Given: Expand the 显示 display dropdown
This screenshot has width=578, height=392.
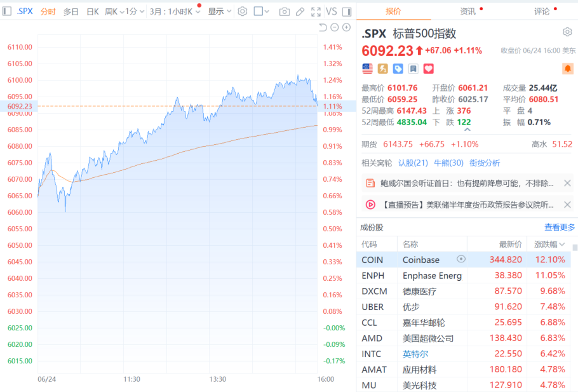Looking at the screenshot, I should 220,11.
